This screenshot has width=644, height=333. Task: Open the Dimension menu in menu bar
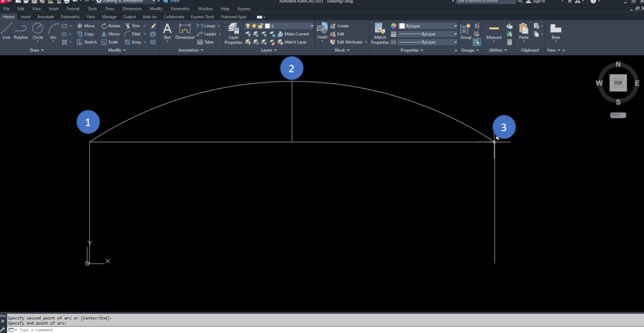[131, 9]
